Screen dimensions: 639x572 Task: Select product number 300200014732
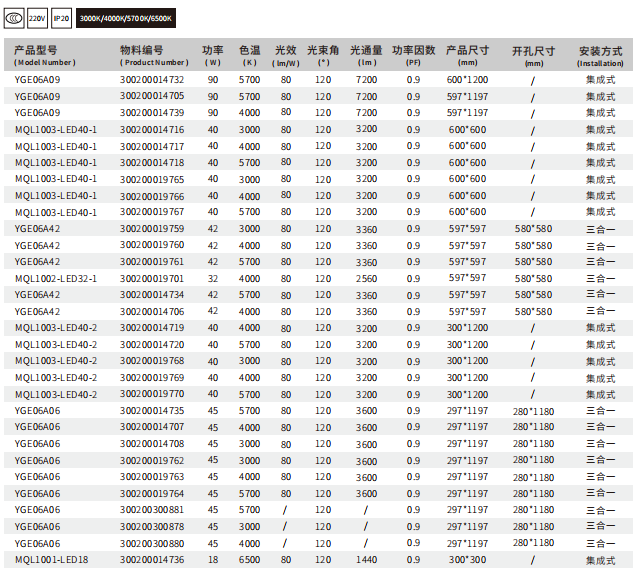tap(152, 79)
